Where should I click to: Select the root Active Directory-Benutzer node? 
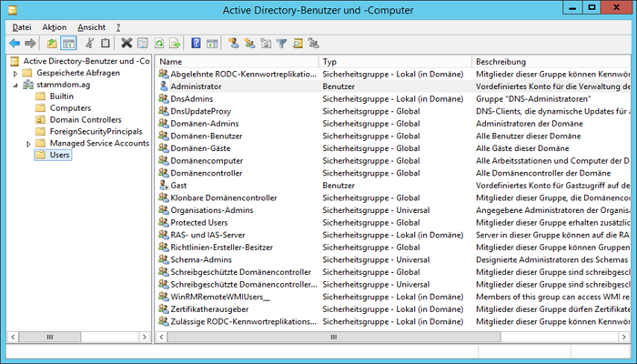tap(86, 61)
